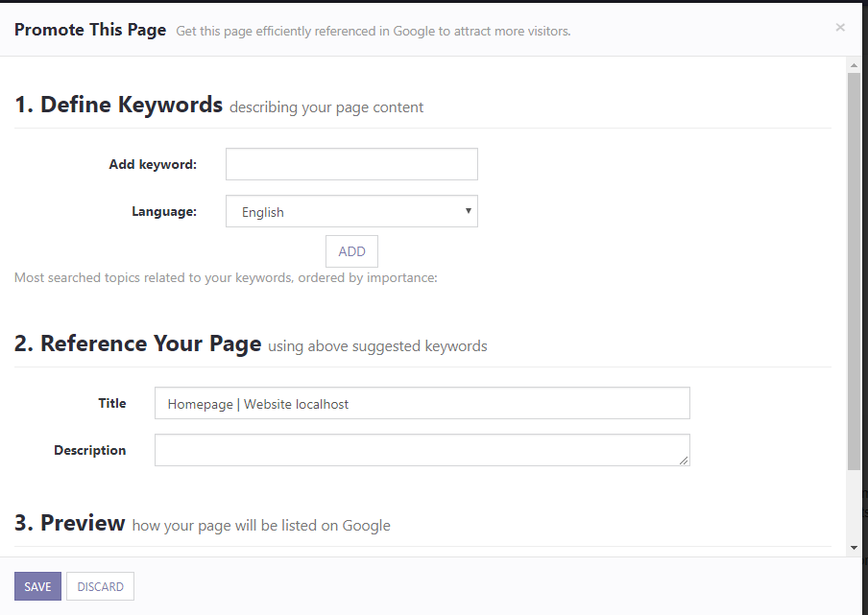Click into the Description text area
Viewport: 868px width, 615px height.
pyautogui.click(x=422, y=450)
